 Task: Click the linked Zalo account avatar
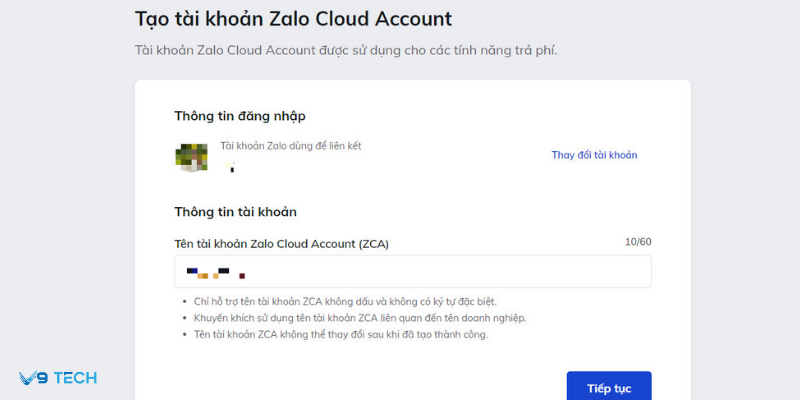pos(191,156)
